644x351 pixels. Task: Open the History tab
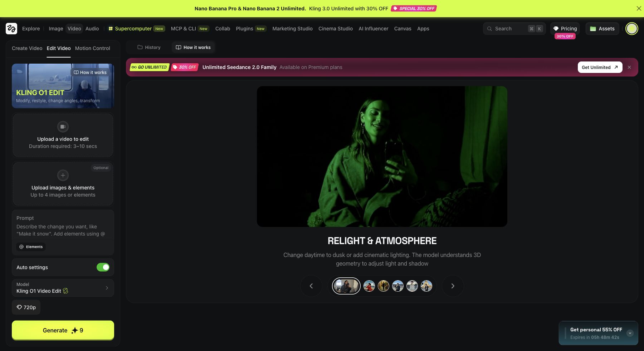(x=149, y=47)
